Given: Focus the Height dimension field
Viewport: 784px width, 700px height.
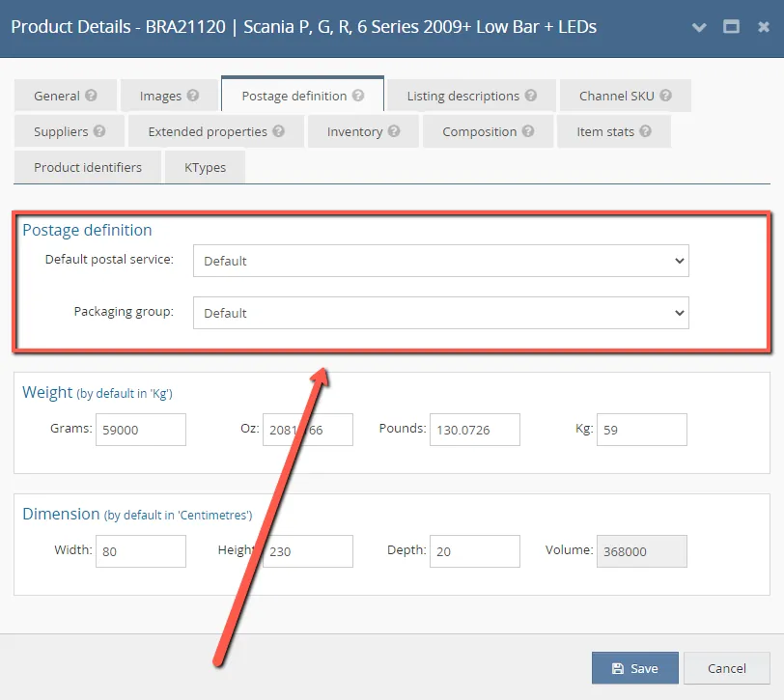Looking at the screenshot, I should (x=307, y=551).
